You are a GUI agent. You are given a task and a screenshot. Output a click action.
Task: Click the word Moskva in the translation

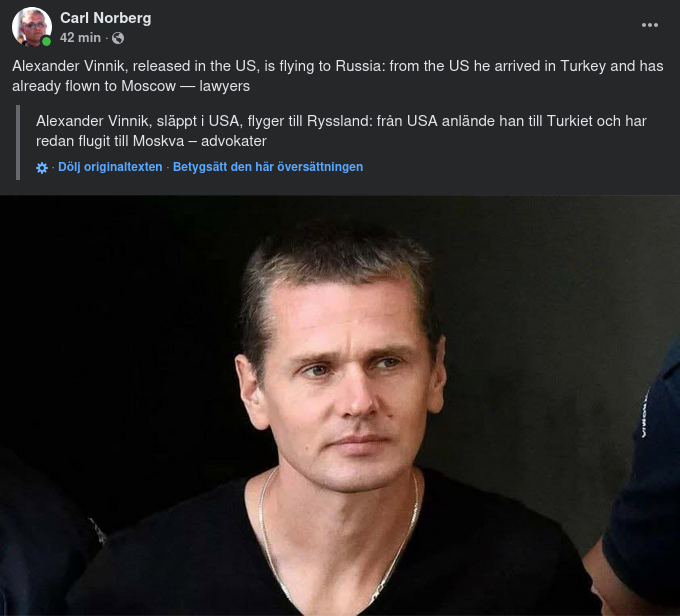[x=158, y=141]
